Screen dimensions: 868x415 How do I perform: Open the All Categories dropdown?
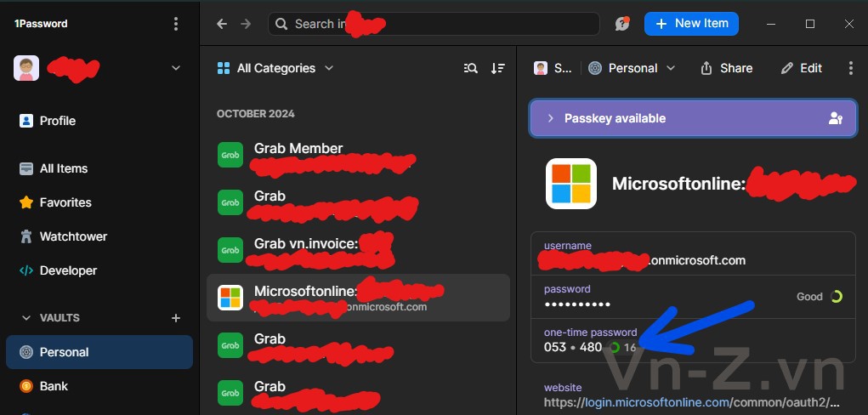point(275,68)
